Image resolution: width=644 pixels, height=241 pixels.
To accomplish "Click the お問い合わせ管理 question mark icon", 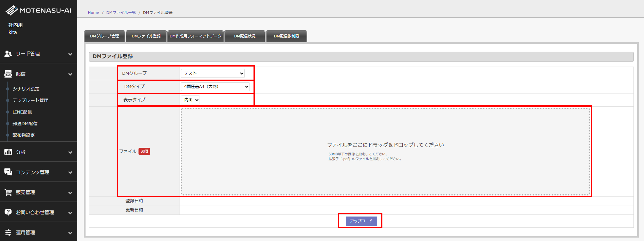I will 8,212.
